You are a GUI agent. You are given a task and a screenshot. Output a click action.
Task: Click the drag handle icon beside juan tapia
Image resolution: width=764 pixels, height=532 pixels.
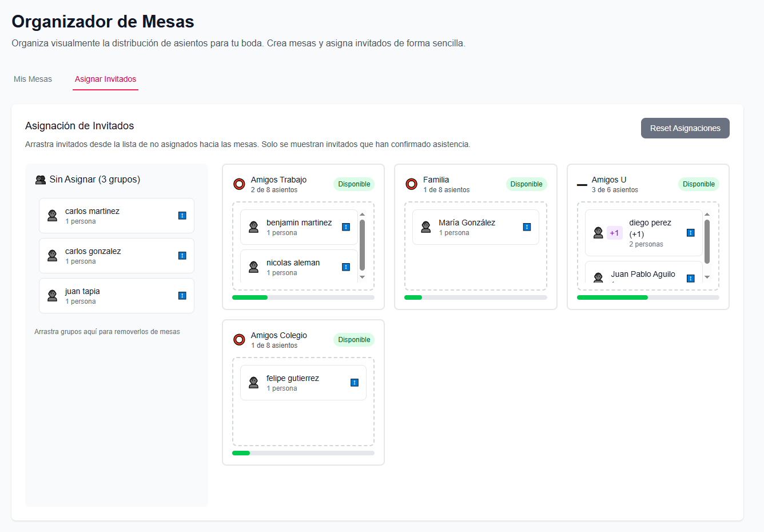click(182, 296)
